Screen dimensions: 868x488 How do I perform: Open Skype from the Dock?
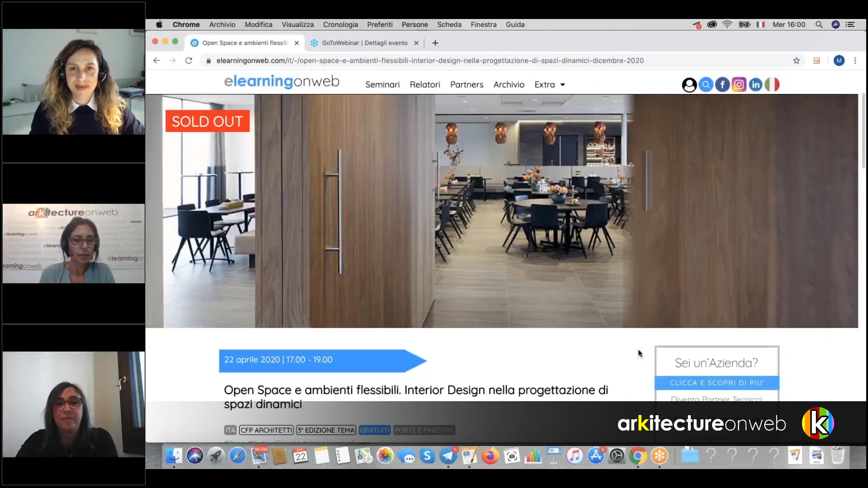[x=427, y=456]
